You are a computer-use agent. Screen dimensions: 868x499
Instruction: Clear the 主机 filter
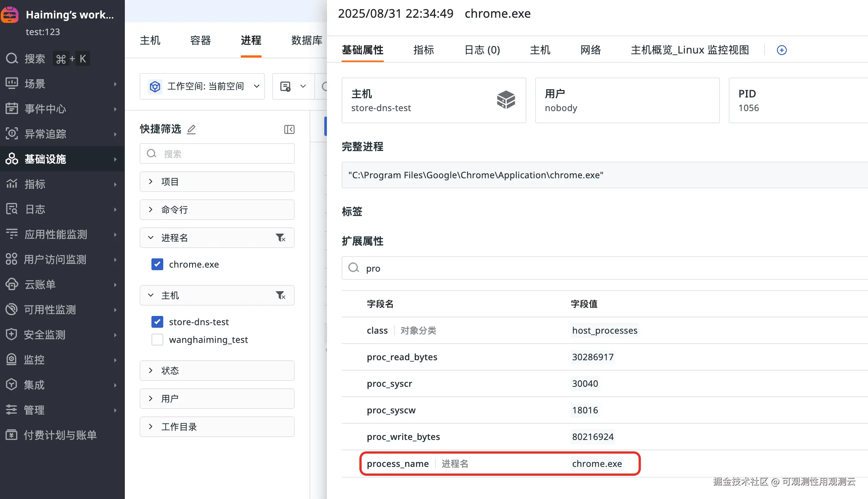tap(281, 295)
